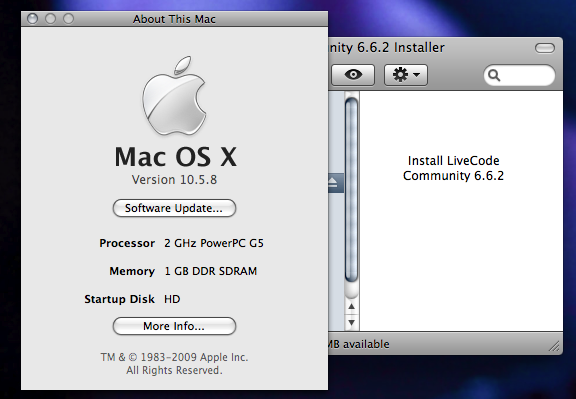Minimize the About This Mac window
The height and width of the screenshot is (399, 576).
click(50, 18)
